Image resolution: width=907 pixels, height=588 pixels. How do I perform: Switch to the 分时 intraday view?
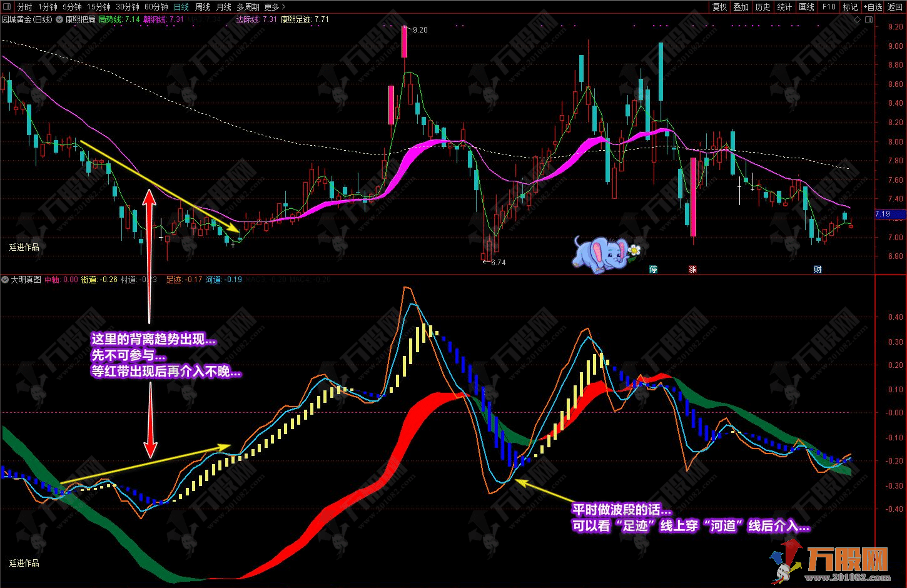pyautogui.click(x=24, y=7)
